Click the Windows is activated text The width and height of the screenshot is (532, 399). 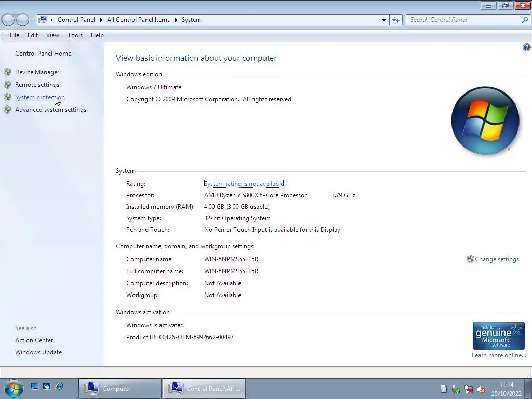(x=155, y=325)
